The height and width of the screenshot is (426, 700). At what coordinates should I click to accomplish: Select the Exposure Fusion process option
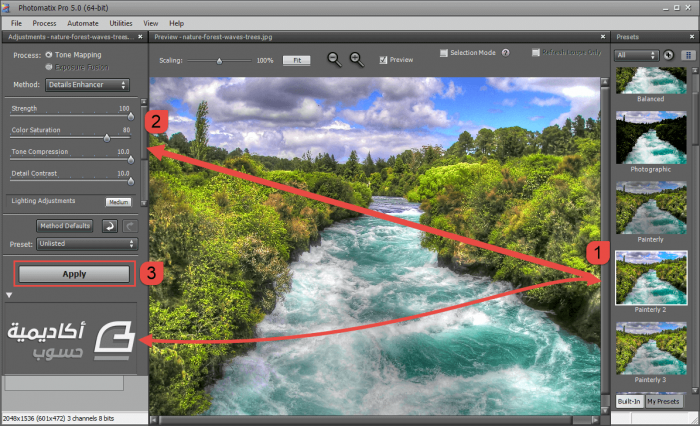pos(77,67)
